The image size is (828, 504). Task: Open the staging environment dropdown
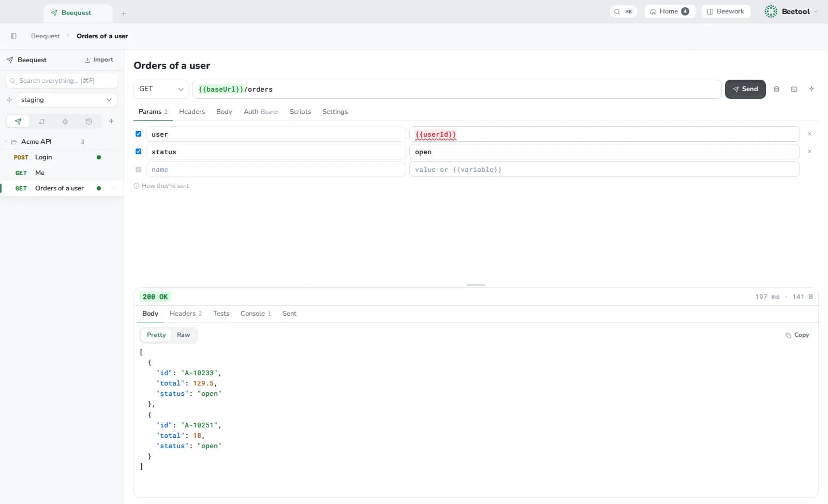[x=66, y=100]
